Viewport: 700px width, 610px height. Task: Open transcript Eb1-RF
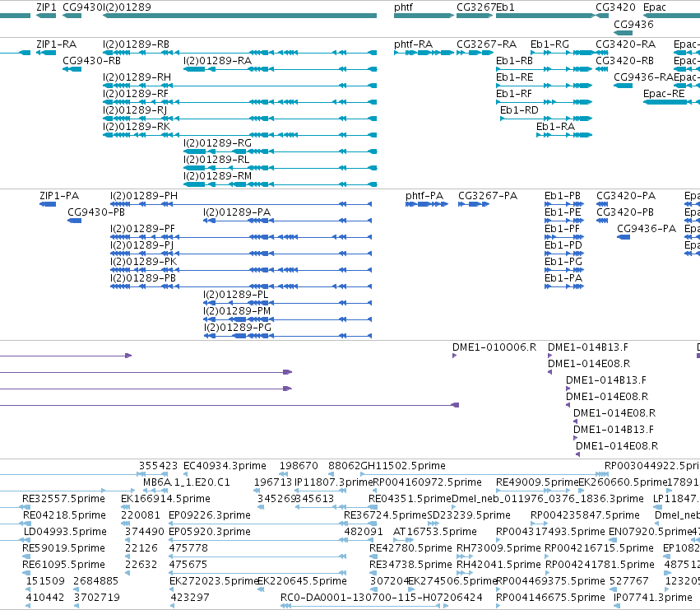(514, 94)
